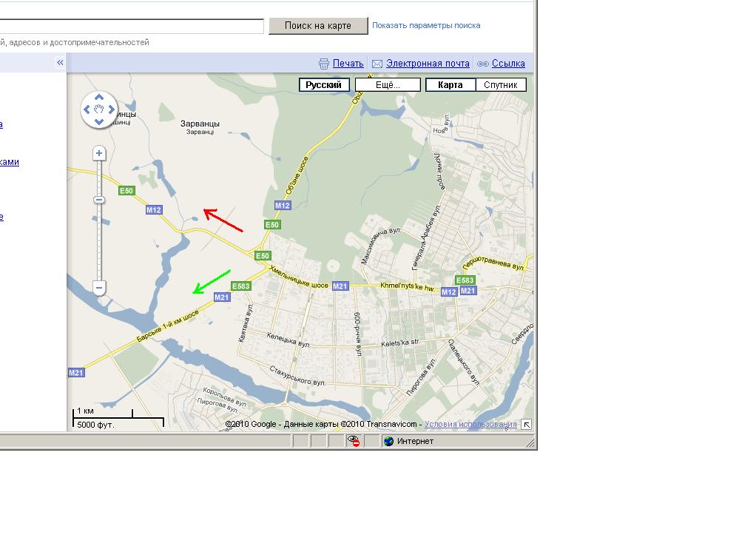Click the chain link icon
The image size is (756, 546).
[483, 64]
